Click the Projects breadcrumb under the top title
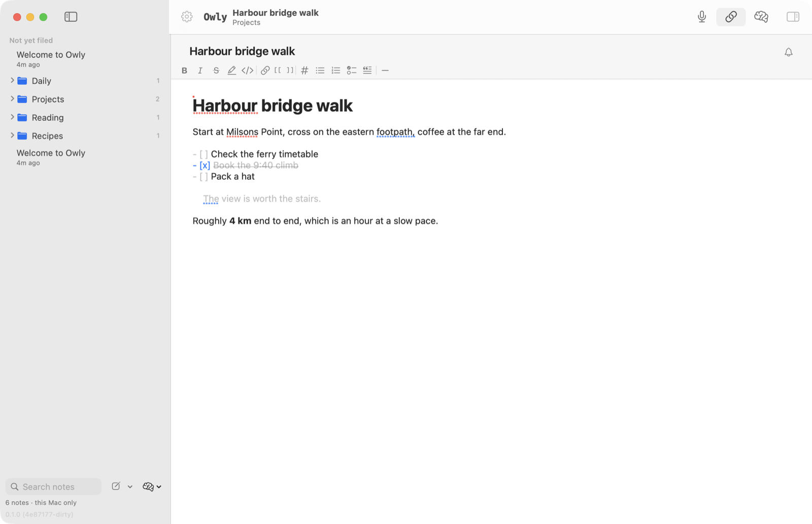Screen dimensions: 812x524 pyautogui.click(x=246, y=23)
